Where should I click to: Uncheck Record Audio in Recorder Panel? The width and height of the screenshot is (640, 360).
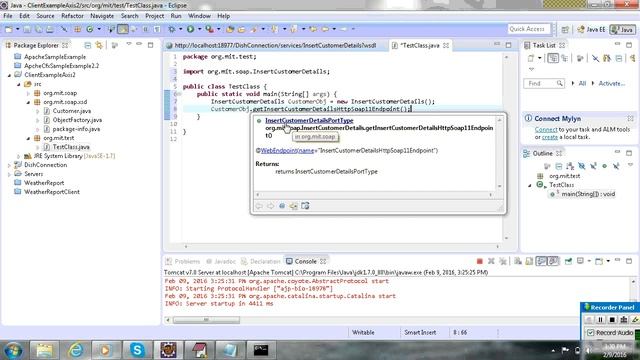tap(590, 333)
